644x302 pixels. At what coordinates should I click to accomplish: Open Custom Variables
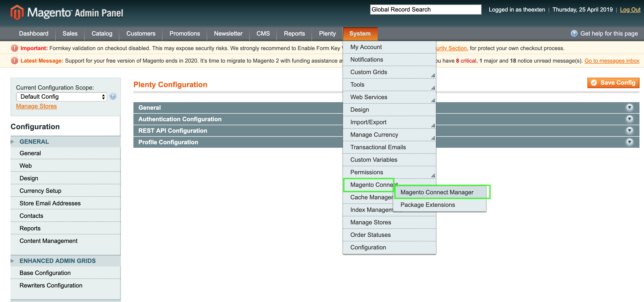(x=389, y=160)
